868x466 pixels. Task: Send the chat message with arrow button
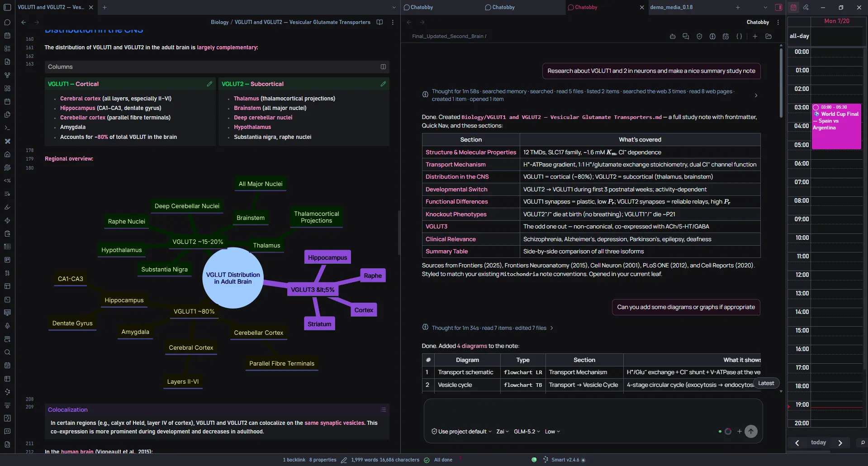point(751,431)
